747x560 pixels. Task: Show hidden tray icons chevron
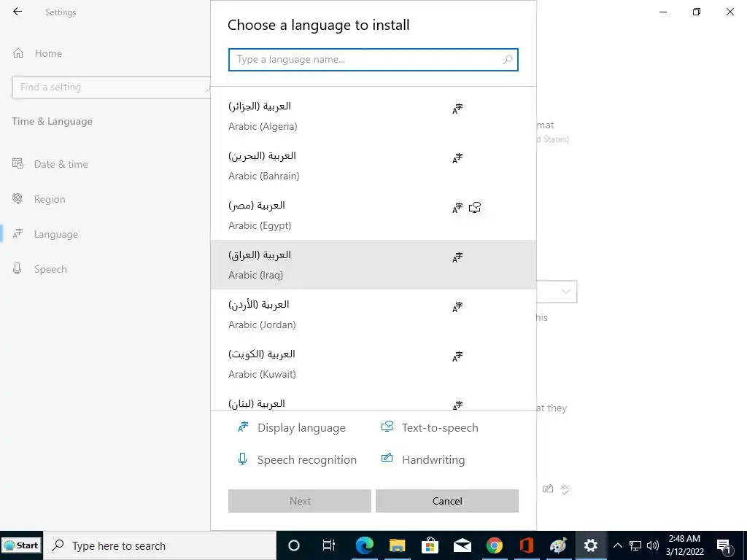click(617, 545)
